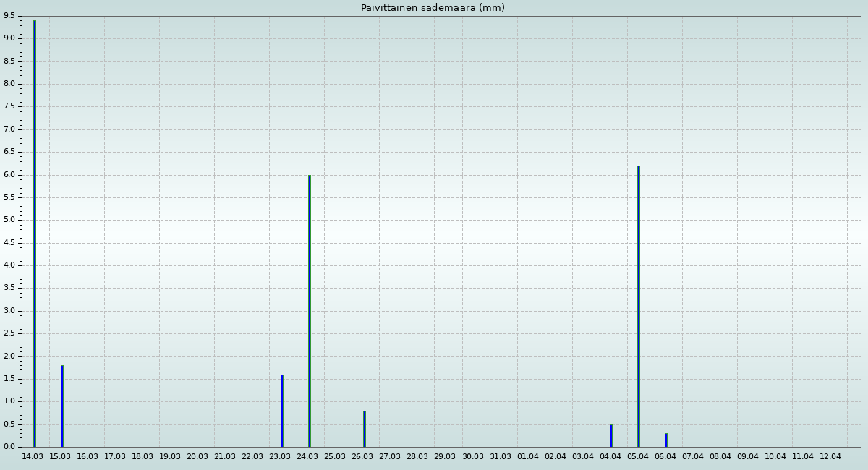Select the 6.0 mm bar on 24.03
Viewport: 868px width, 470px height.
point(310,310)
